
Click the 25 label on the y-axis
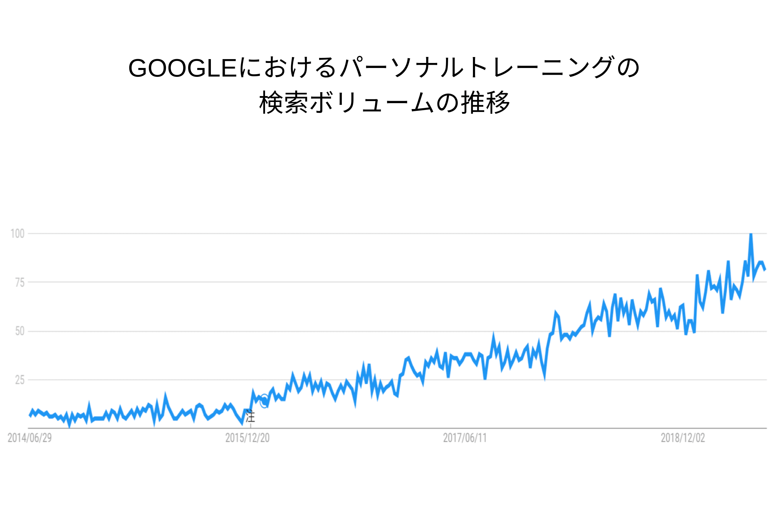pyautogui.click(x=20, y=380)
